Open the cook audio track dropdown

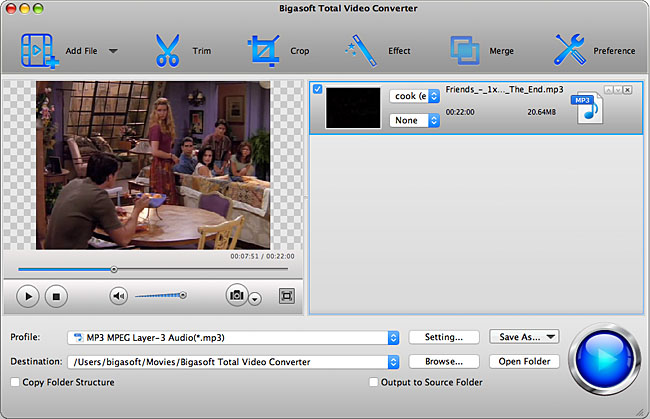pos(414,96)
